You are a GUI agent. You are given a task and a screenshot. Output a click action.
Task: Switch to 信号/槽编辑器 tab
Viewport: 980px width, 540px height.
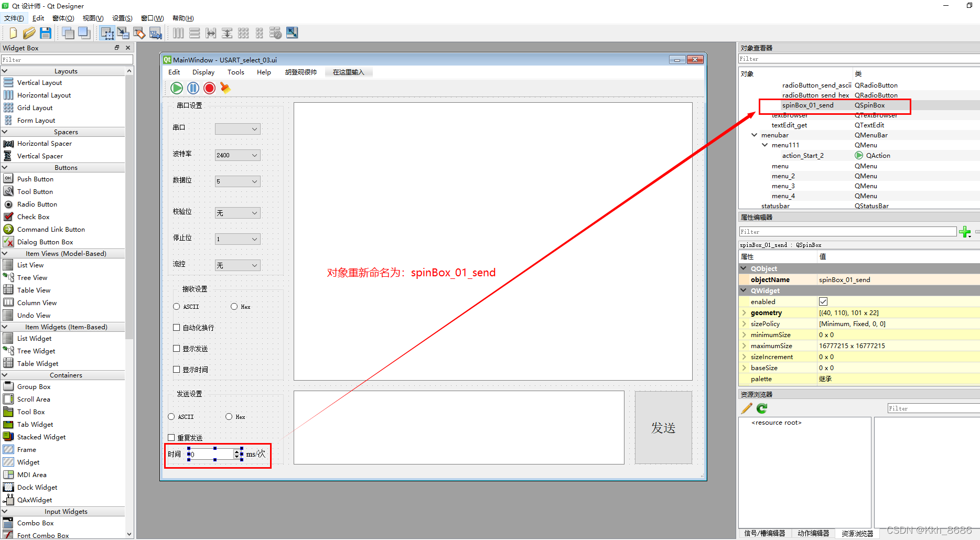(765, 533)
